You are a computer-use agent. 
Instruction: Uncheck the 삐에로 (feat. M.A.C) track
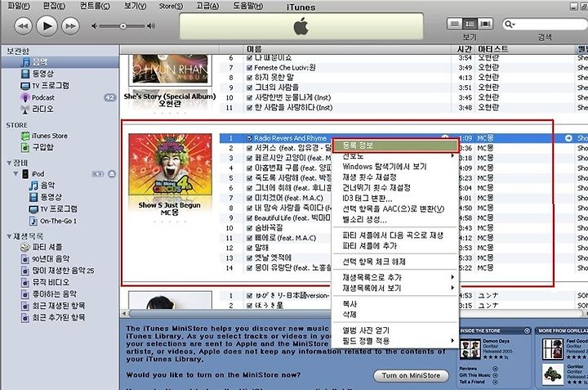249,238
